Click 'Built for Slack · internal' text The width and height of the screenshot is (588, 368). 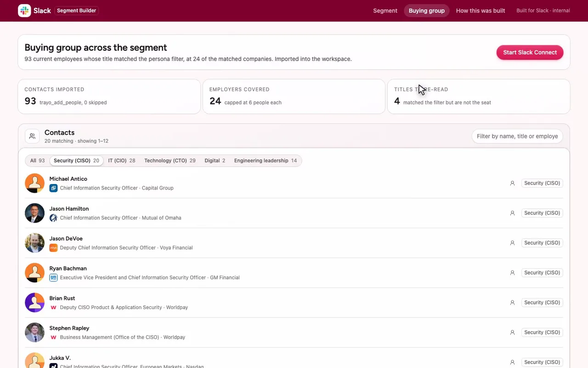click(543, 11)
